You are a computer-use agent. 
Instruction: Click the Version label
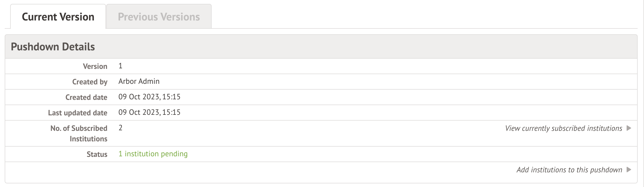[x=95, y=66]
